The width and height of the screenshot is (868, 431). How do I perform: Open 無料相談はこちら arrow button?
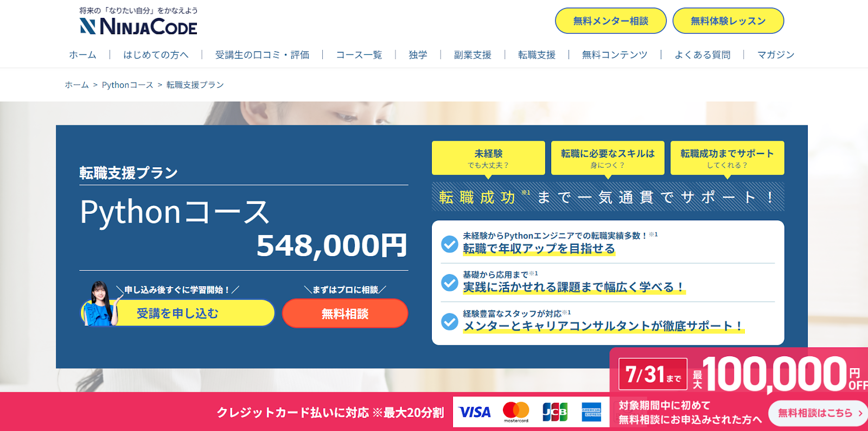(818, 413)
